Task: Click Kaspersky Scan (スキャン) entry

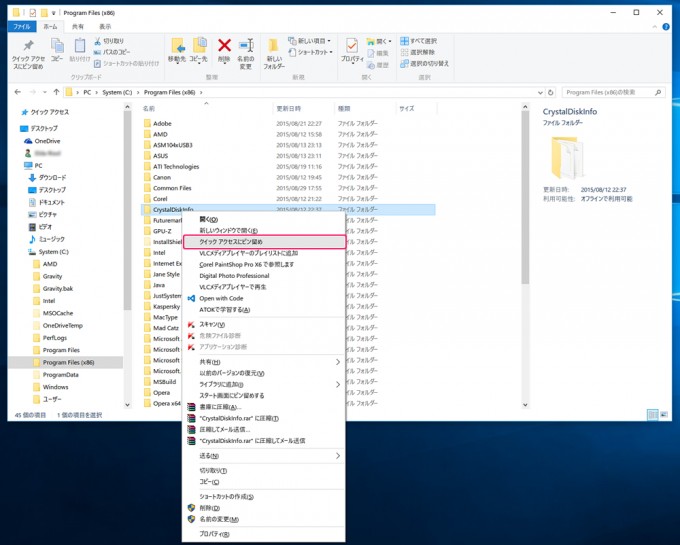Action: [263, 324]
